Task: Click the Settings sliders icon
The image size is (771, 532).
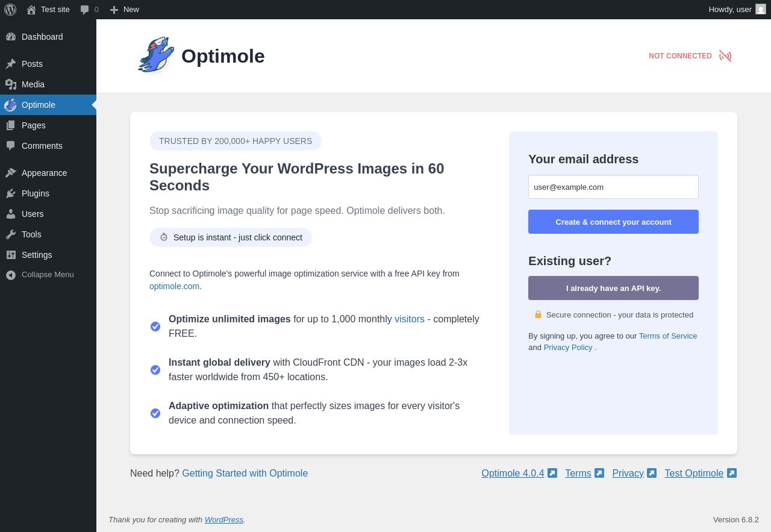Action: (x=11, y=255)
